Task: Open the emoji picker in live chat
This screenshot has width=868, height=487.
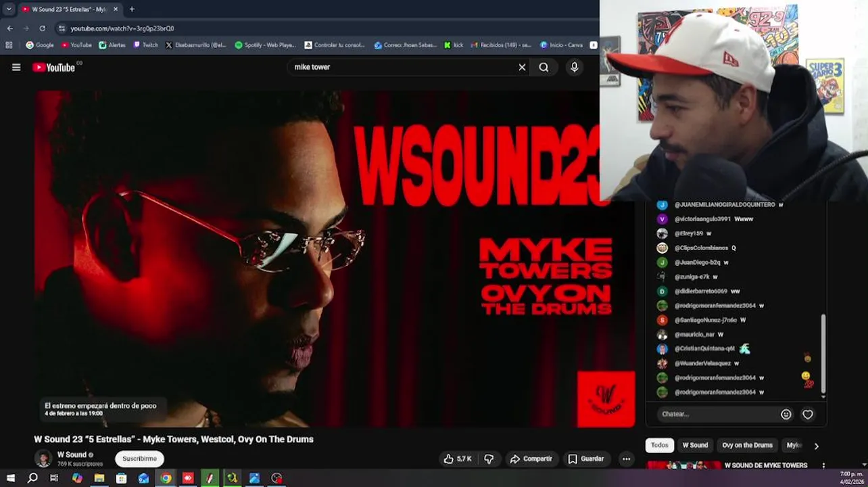Action: coord(786,414)
